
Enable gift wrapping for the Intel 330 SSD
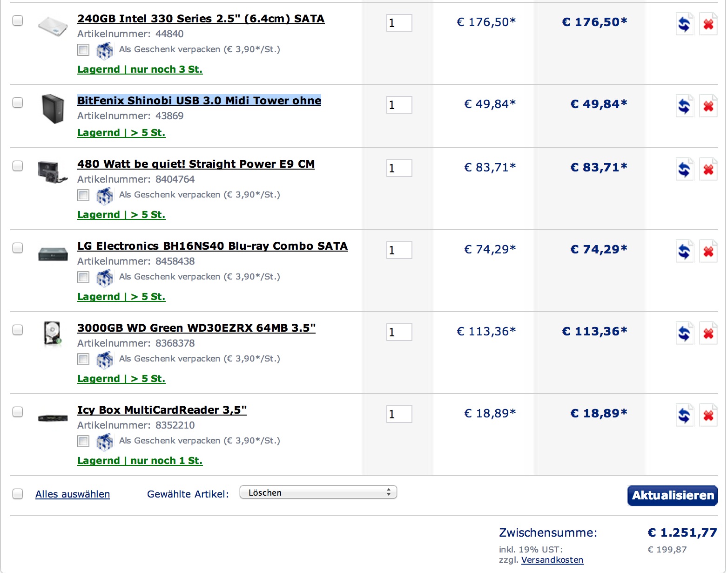coord(83,50)
